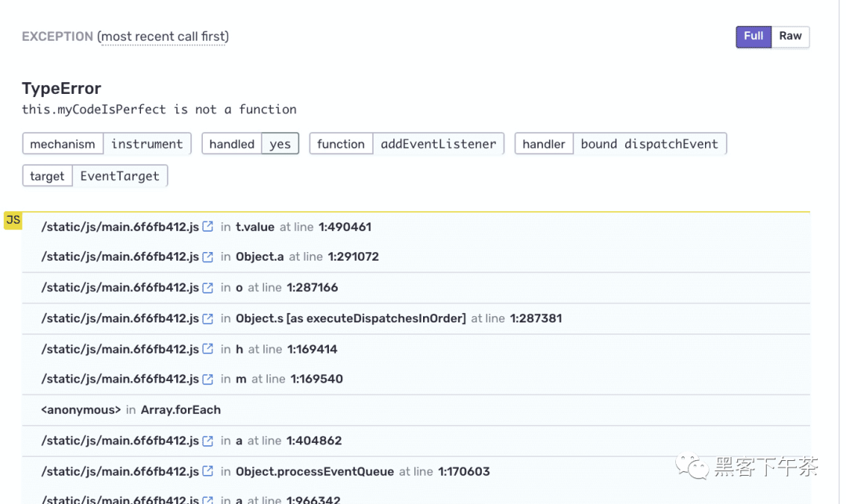Image resolution: width=846 pixels, height=504 pixels.
Task: Expand the anonymous Array.forEach frame
Action: pos(416,410)
